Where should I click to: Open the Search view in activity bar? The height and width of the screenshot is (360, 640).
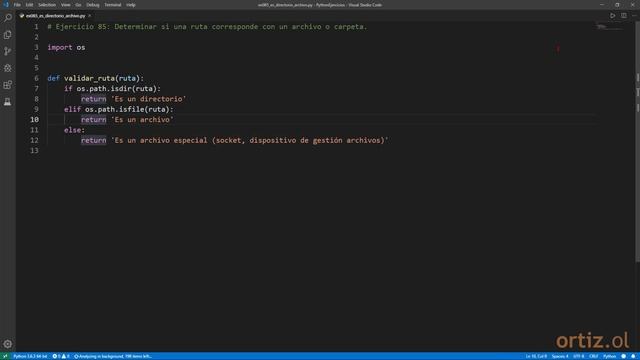pos(7,18)
